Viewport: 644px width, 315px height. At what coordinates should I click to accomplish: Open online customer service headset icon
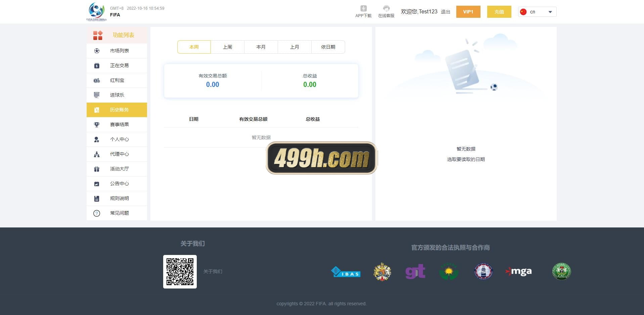(x=386, y=8)
